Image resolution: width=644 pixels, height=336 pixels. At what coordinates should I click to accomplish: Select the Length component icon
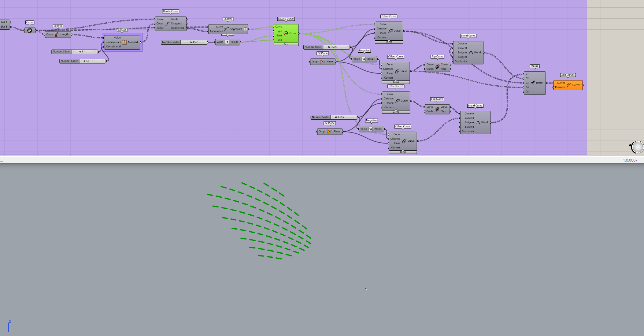[x=57, y=35]
